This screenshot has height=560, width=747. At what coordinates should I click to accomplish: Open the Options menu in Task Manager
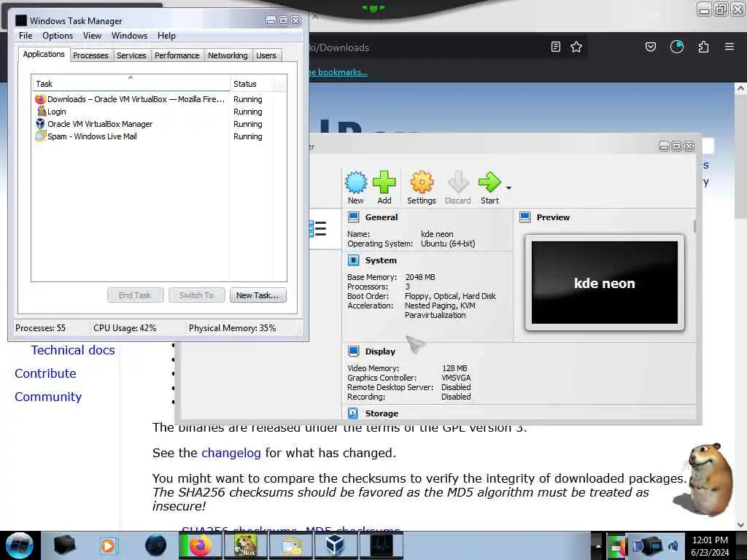58,36
